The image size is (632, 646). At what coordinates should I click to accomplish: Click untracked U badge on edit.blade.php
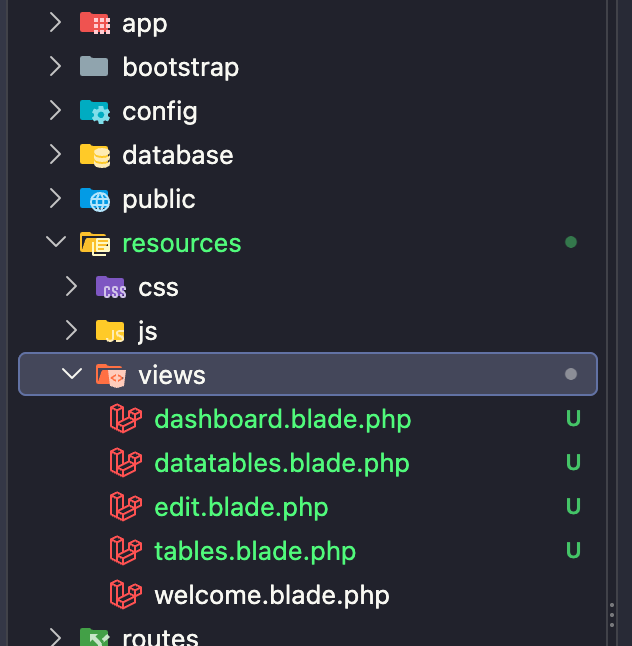573,507
